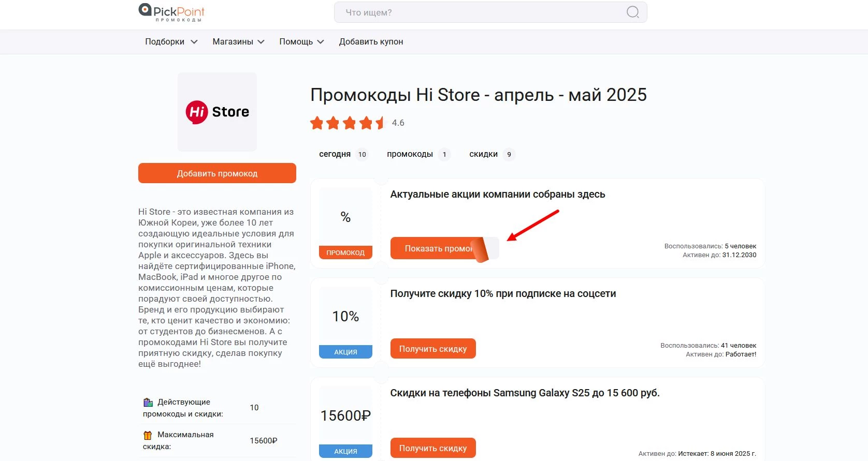Viewport: 868px width, 461px height.
Task: Click the Добавить промокод button
Action: pos(217,173)
